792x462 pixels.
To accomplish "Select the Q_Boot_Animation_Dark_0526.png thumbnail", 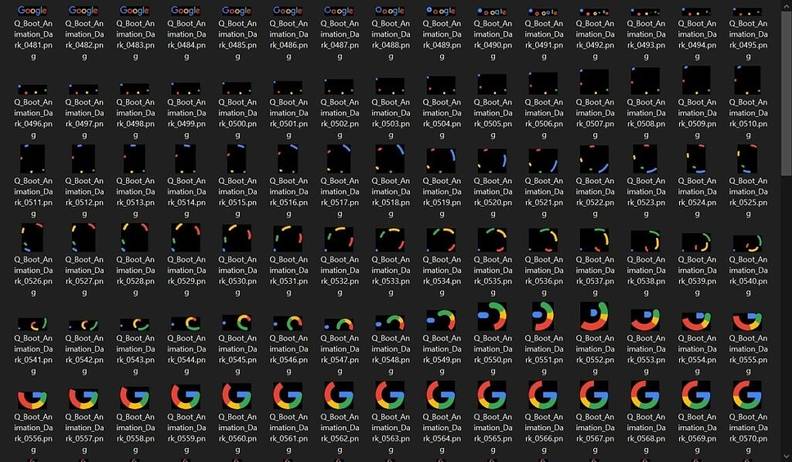I will coord(33,237).
